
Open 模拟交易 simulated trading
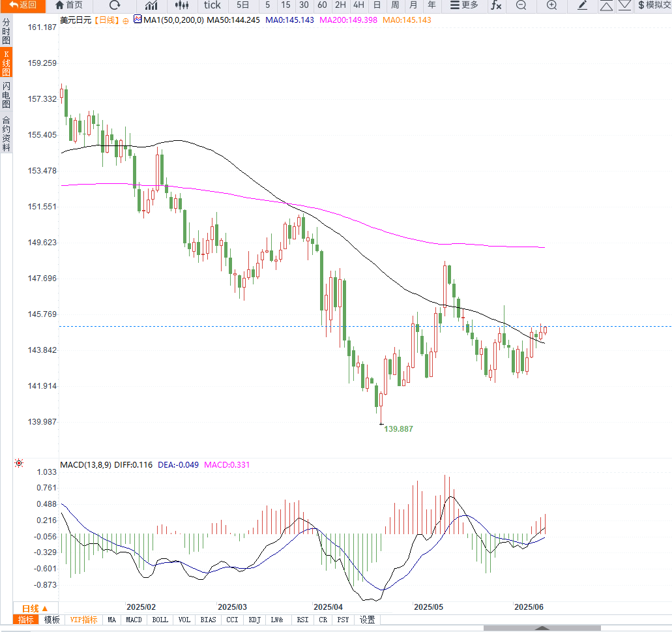[x=654, y=5]
